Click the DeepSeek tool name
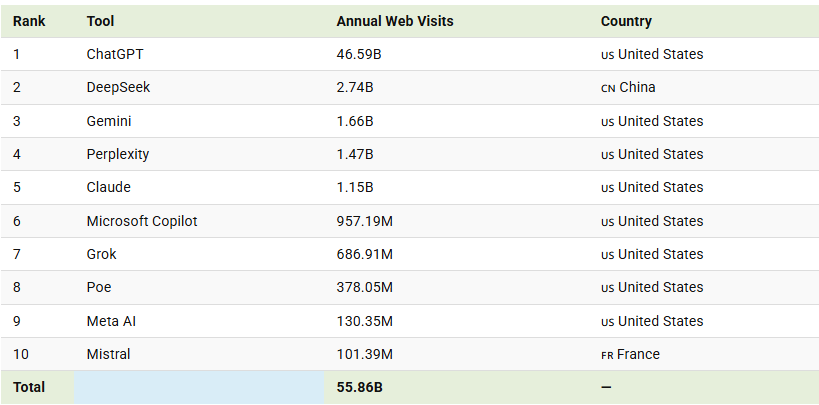This screenshot has width=819, height=405. pos(118,87)
